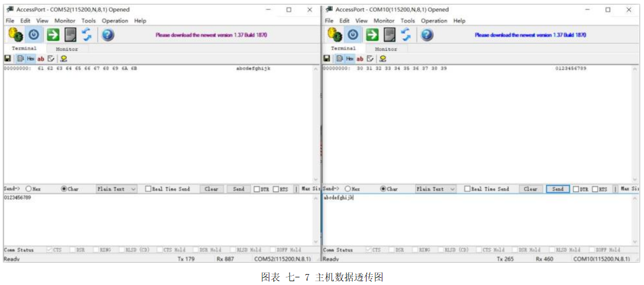This screenshot has height=285, width=644.
Task: Click the power button in COM52 window toolbar
Action: 34,34
